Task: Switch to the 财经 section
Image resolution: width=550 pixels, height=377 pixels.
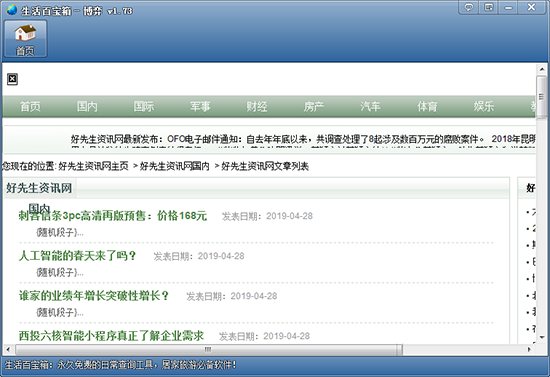Action: (257, 106)
